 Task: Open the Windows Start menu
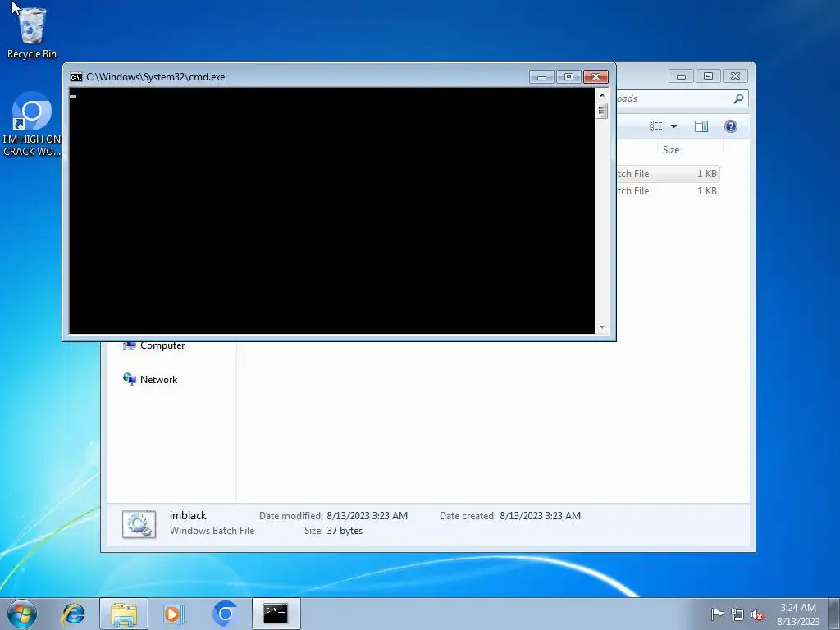(22, 614)
